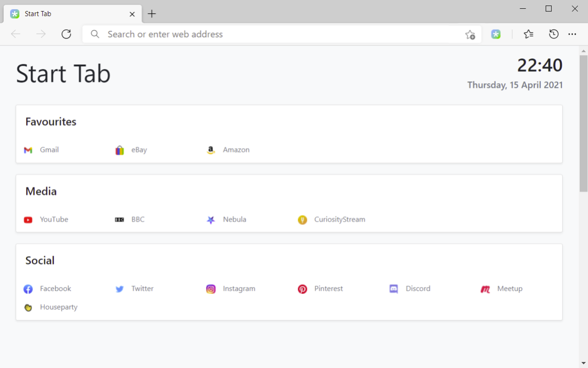Click the eBay shopping bag icon
Screen dimensions: 588x368
[x=119, y=150]
